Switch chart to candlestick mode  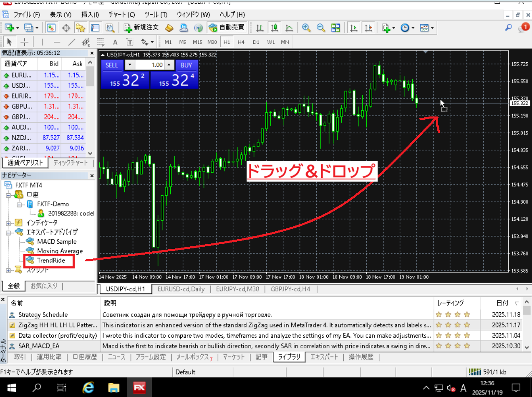point(274,28)
